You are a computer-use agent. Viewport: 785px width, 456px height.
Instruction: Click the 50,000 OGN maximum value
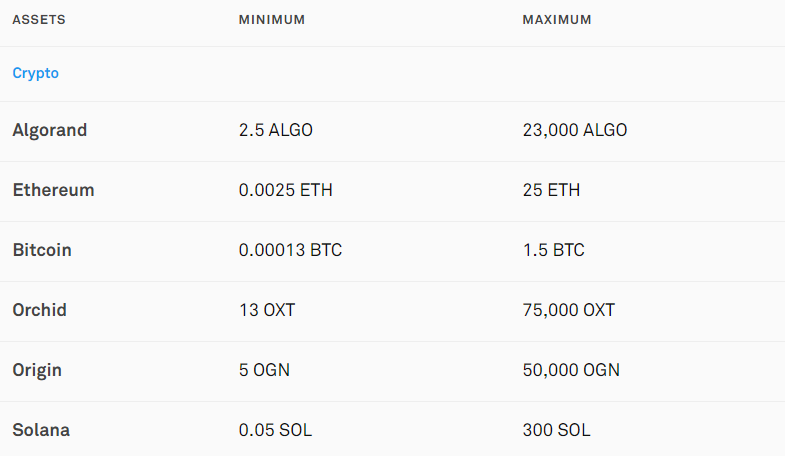point(571,371)
